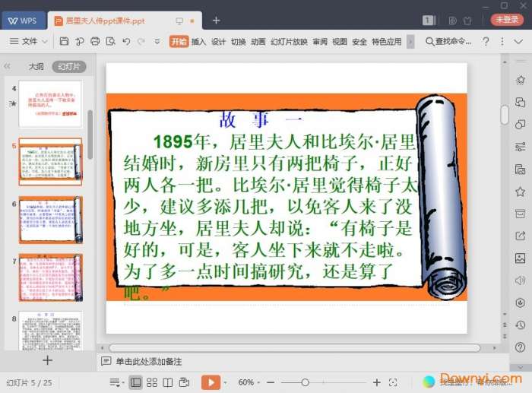Click the Save icon in toolbar
532x393 pixels.
pyautogui.click(x=64, y=41)
